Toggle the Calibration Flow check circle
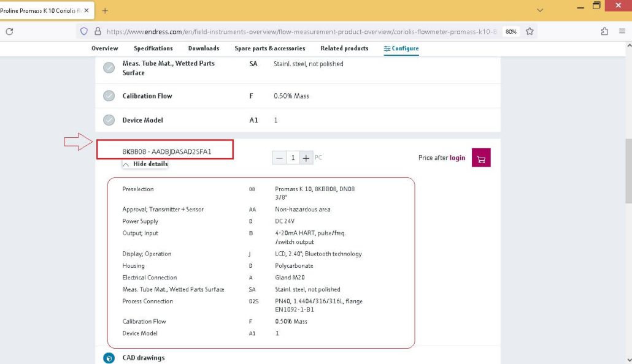 (x=109, y=96)
